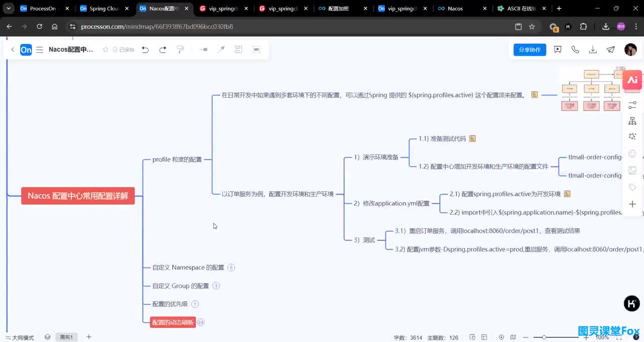This screenshot has width=644, height=342.
Task: Redo the last mind map edit
Action: coord(163,50)
